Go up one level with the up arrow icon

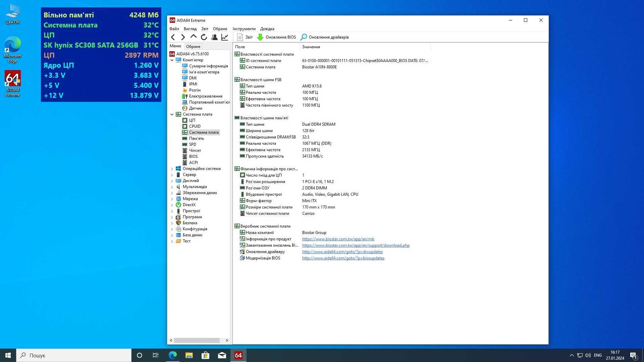coord(194,37)
